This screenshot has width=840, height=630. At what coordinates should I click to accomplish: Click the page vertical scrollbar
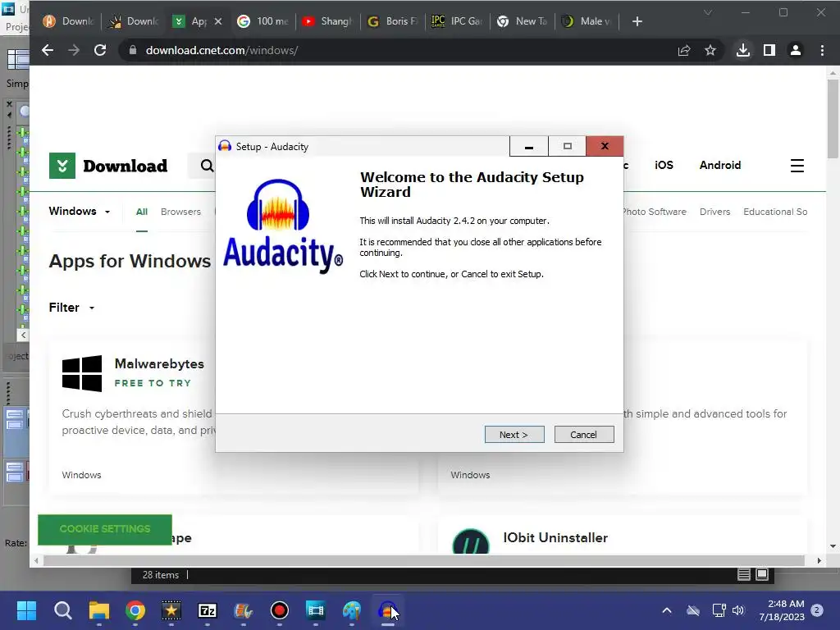[x=833, y=119]
